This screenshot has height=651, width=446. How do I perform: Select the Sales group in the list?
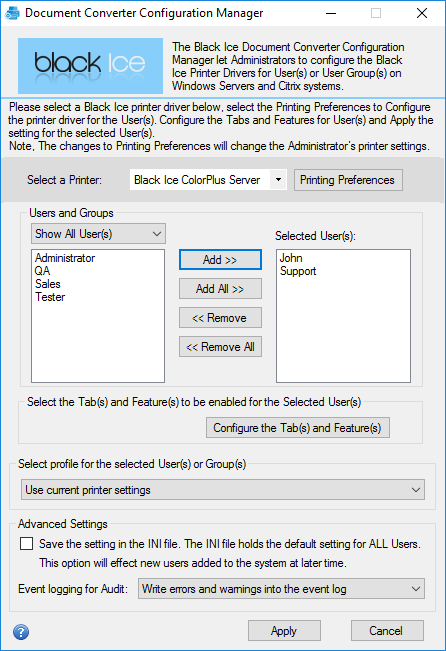[48, 284]
